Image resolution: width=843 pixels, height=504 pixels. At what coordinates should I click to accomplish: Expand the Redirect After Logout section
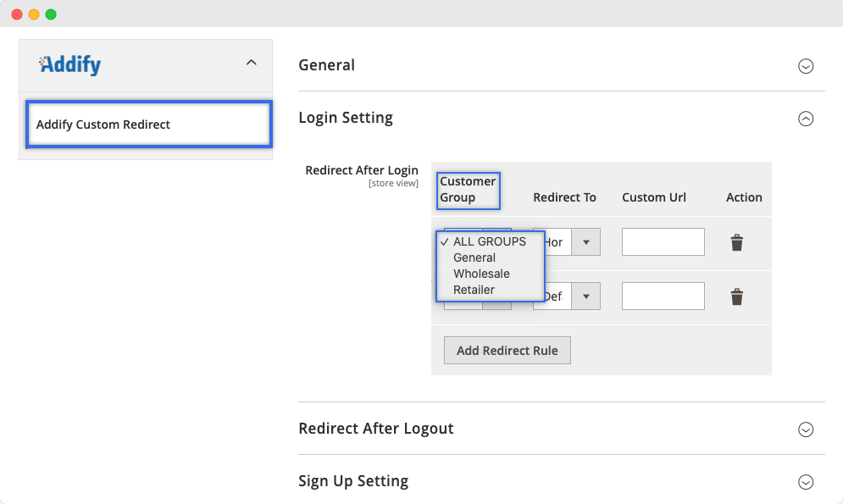click(806, 429)
